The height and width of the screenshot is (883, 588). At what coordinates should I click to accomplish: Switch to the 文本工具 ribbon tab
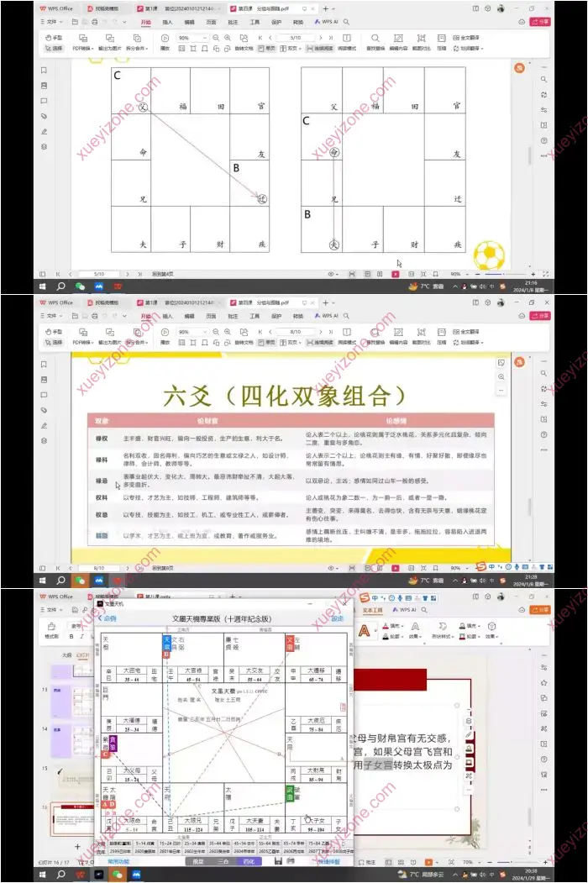pos(372,609)
